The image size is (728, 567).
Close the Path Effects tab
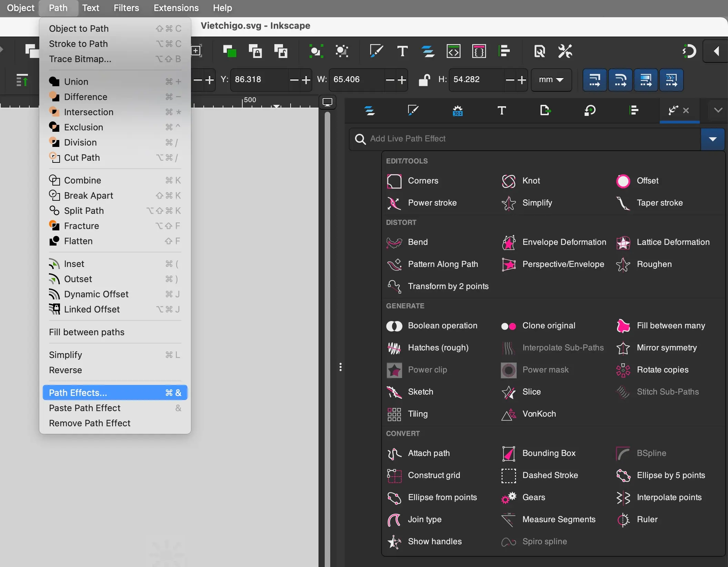click(686, 110)
